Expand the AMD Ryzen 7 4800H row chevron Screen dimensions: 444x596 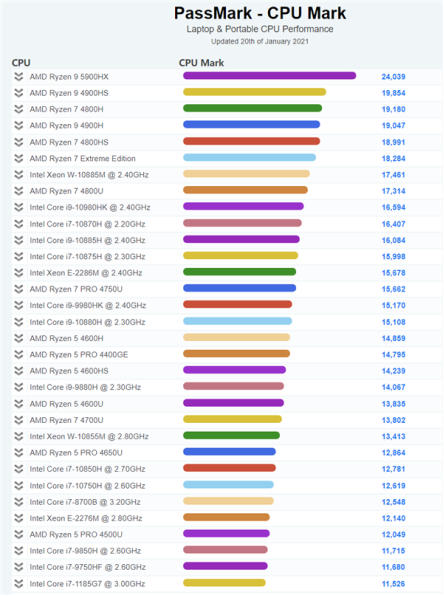click(x=19, y=109)
